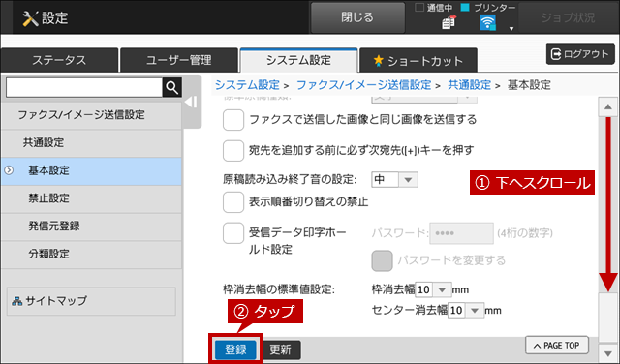Click the scrollbar up arrow
620x364 pixels.
tap(608, 107)
